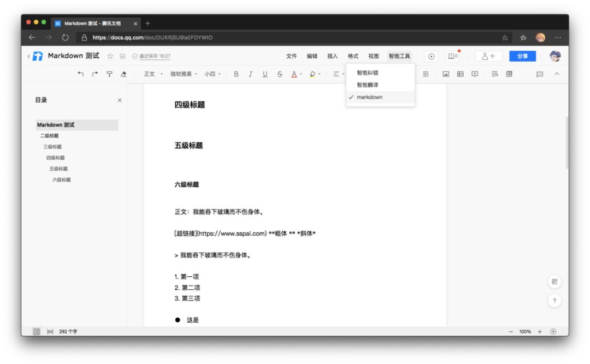
Task: Click the clear formatting eraser icon
Action: pyautogui.click(x=123, y=74)
